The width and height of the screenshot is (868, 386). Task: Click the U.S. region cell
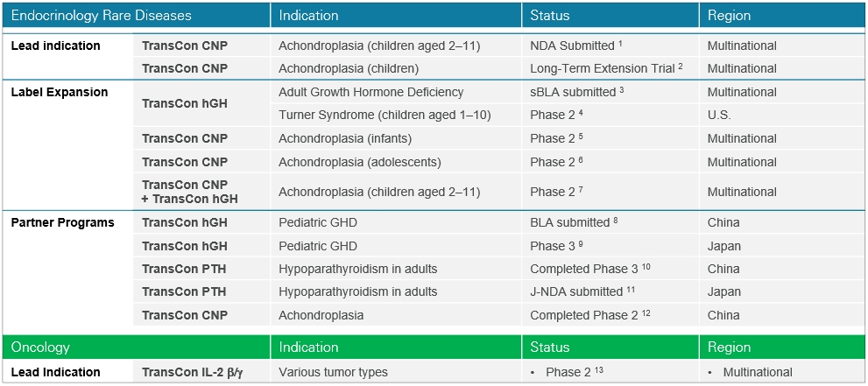click(719, 116)
